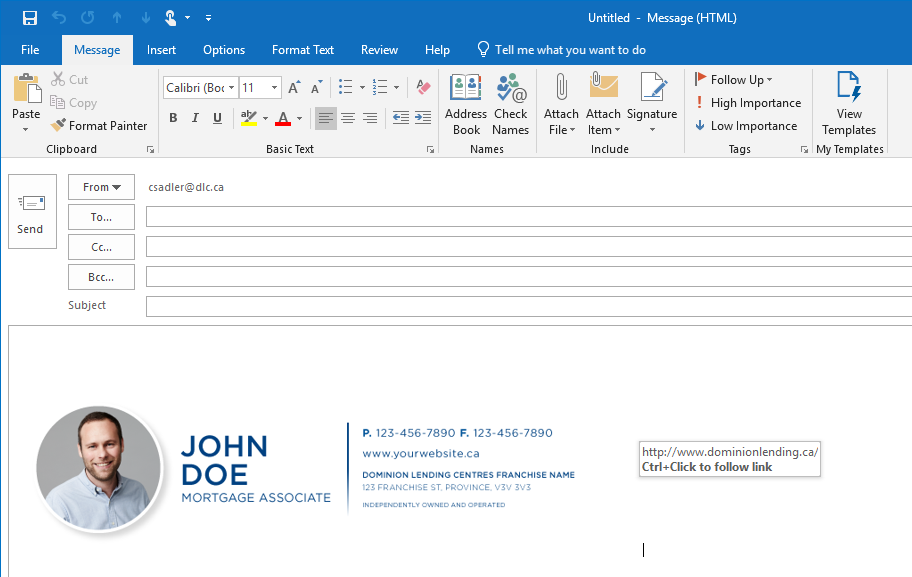Click the To... recipients button
The height and width of the screenshot is (577, 912).
[x=101, y=217]
